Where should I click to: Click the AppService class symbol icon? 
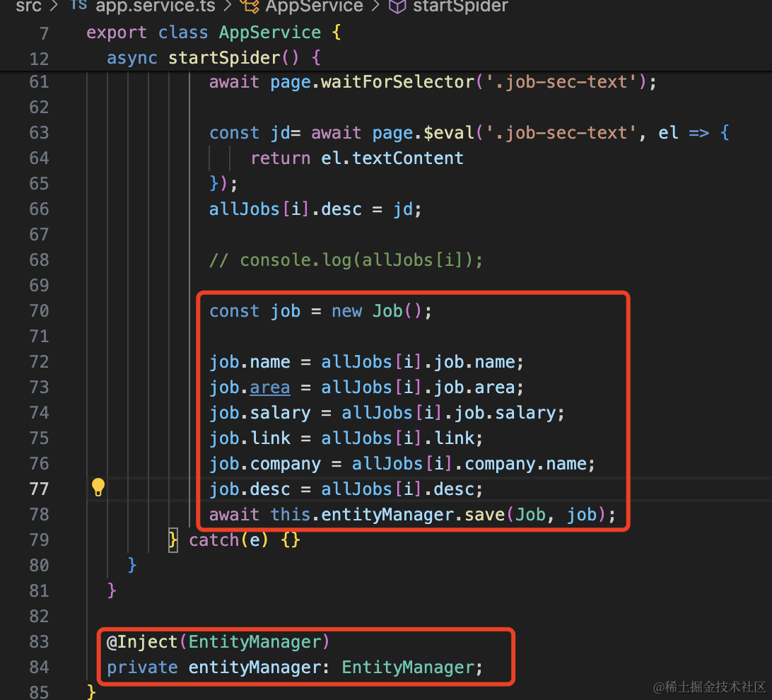(x=250, y=6)
